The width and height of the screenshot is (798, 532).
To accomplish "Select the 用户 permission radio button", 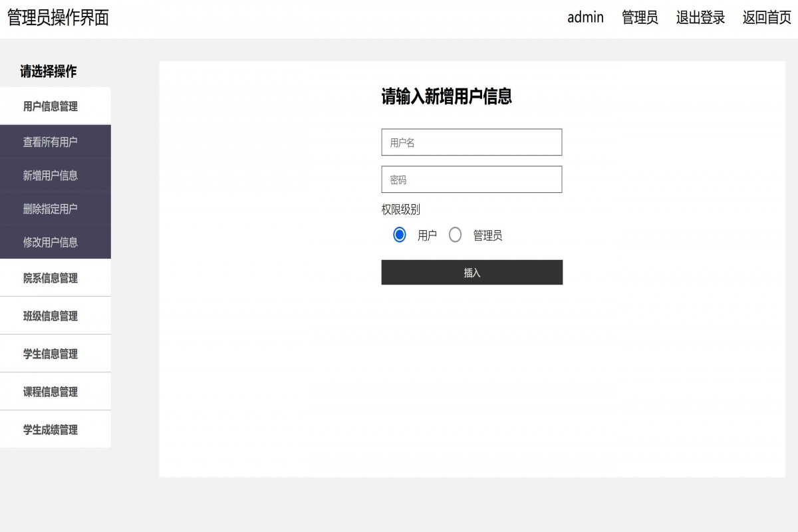I will [399, 234].
